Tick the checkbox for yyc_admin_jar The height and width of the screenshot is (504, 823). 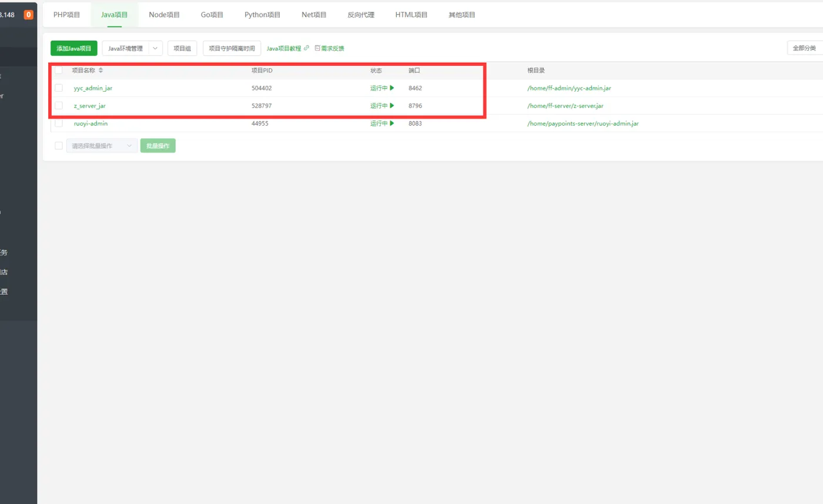pyautogui.click(x=59, y=88)
